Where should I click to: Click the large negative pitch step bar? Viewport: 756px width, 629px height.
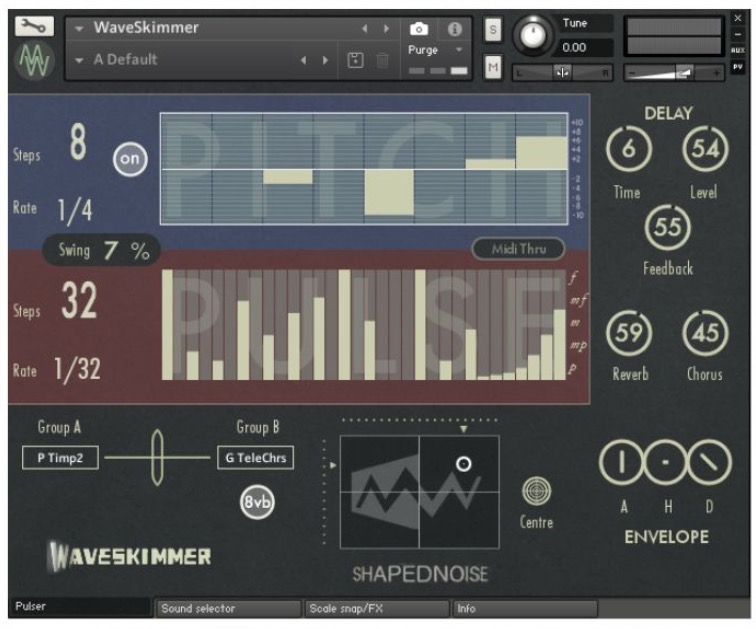[389, 192]
